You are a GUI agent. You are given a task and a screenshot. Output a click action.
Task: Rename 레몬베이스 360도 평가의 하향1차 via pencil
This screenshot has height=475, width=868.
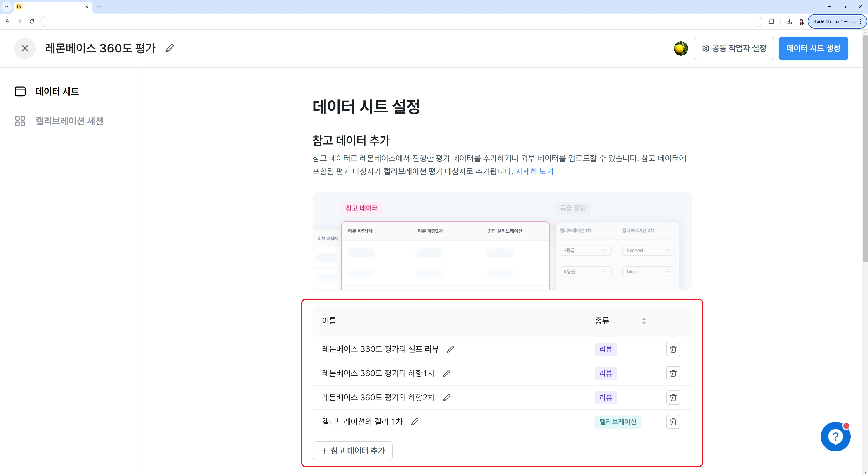[446, 373]
